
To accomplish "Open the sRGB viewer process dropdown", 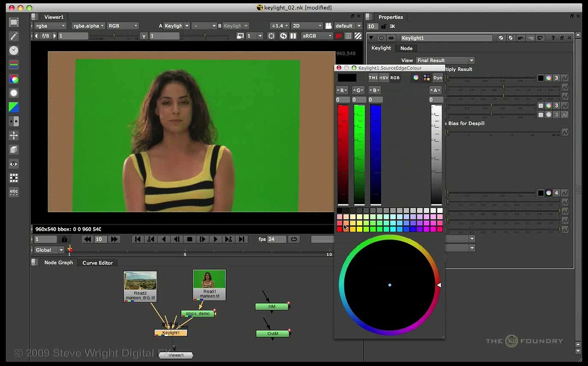I will tap(317, 36).
